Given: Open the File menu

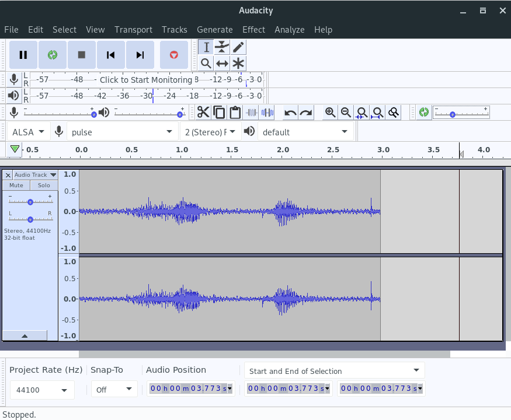Looking at the screenshot, I should (12, 30).
